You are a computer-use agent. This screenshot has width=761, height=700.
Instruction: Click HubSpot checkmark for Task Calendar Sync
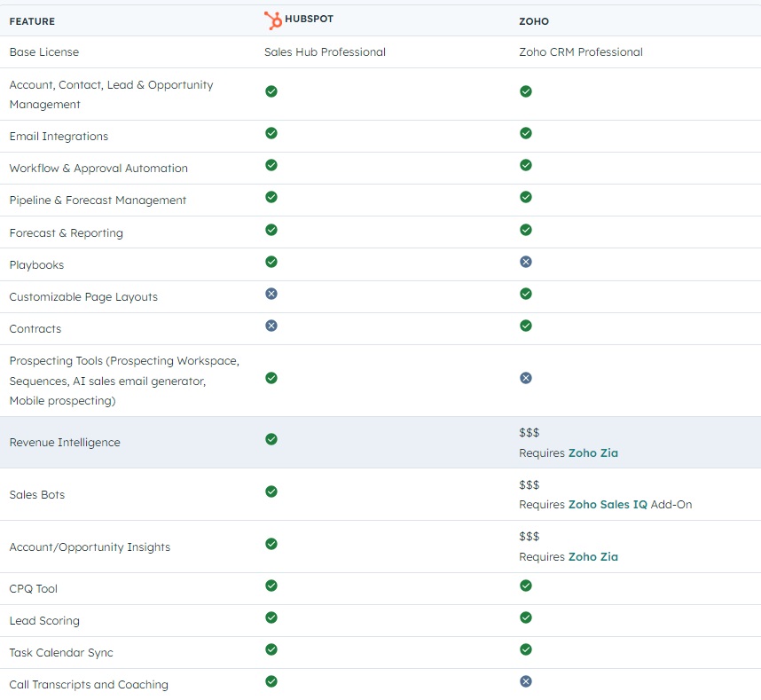271,649
